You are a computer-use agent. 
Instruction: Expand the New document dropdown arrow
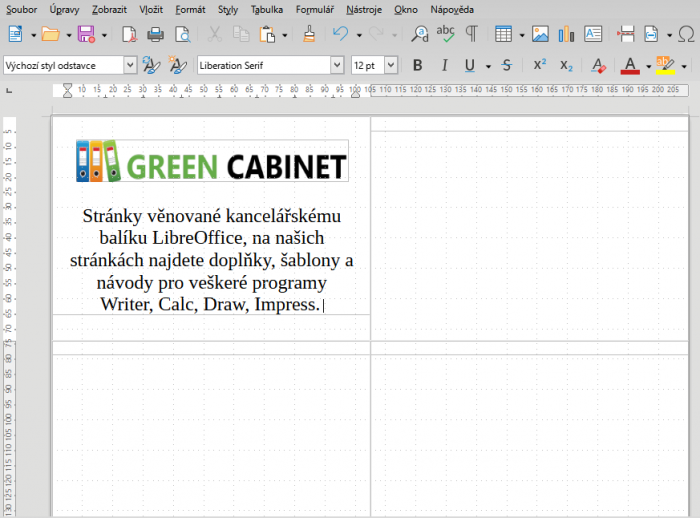tap(33, 35)
